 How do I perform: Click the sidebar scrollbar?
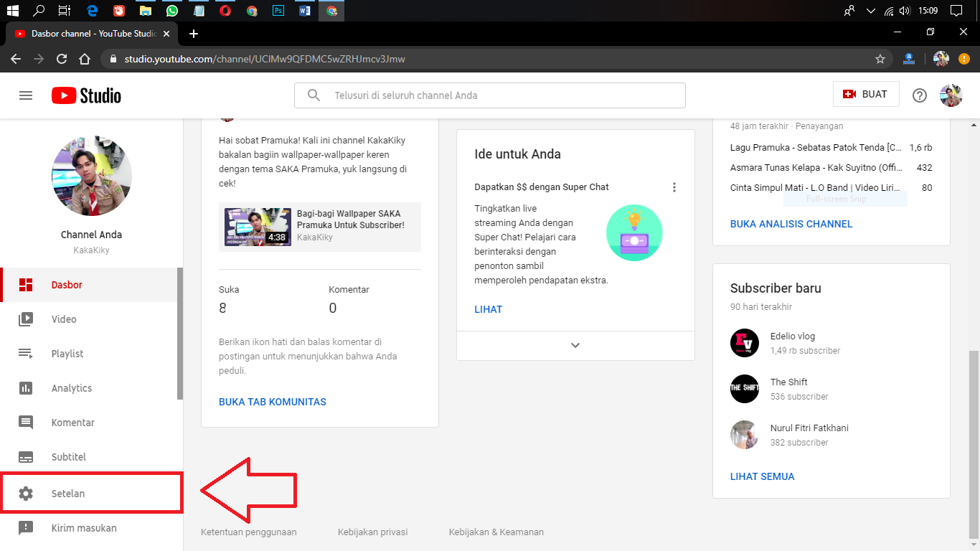180,334
